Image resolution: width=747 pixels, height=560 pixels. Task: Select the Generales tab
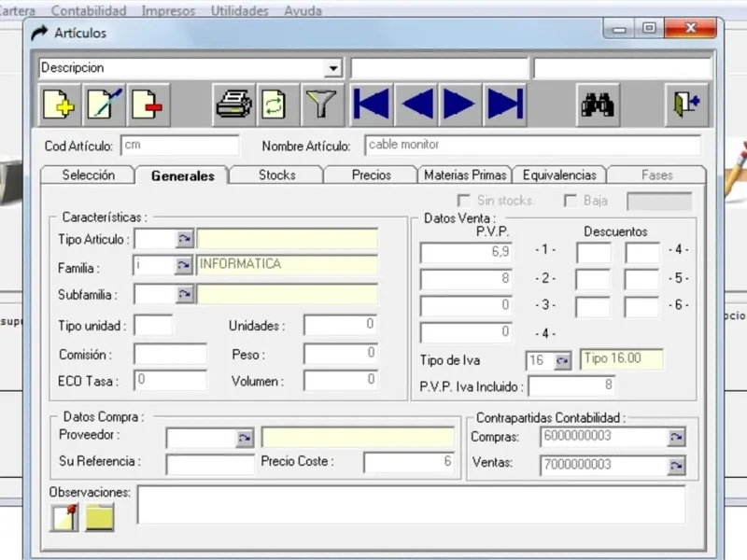click(x=182, y=175)
